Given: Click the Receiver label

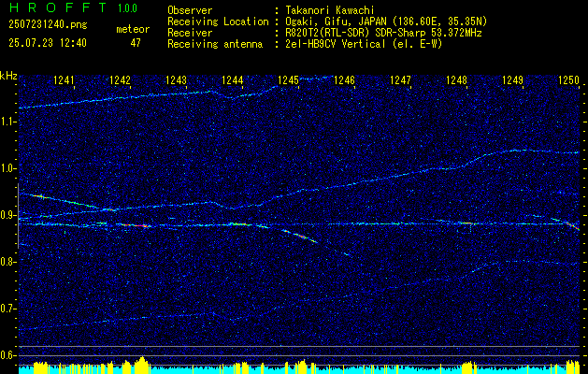Looking at the screenshot, I should tap(190, 33).
